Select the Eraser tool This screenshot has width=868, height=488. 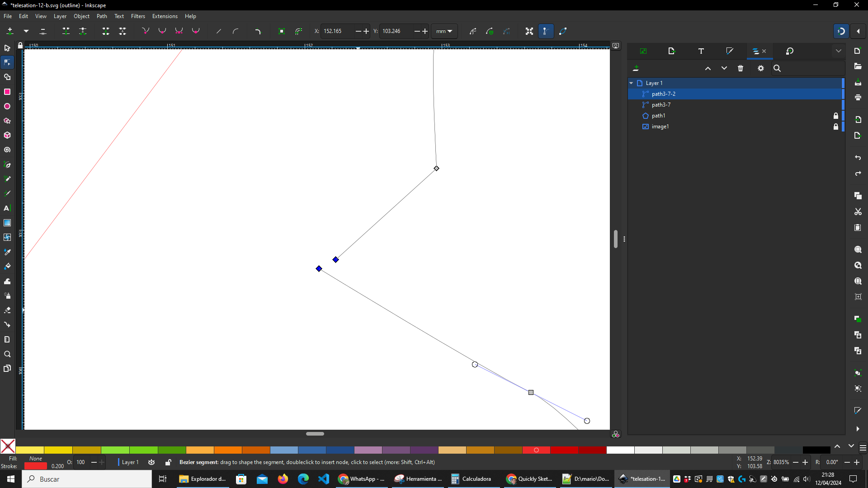click(7, 310)
